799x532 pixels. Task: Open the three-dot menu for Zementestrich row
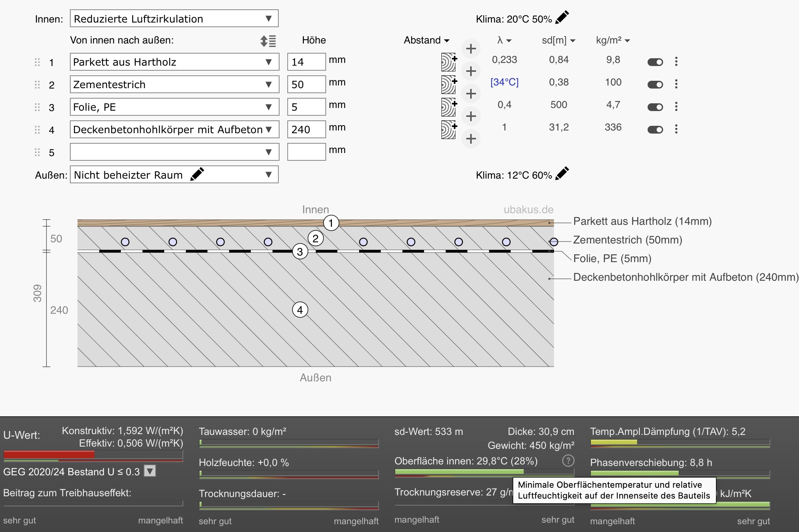[676, 84]
